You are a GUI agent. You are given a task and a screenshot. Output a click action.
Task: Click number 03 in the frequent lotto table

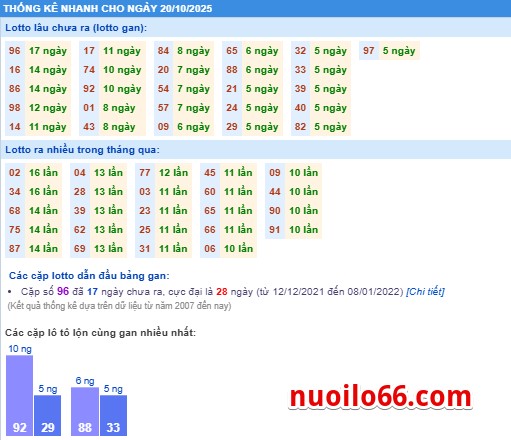[145, 192]
